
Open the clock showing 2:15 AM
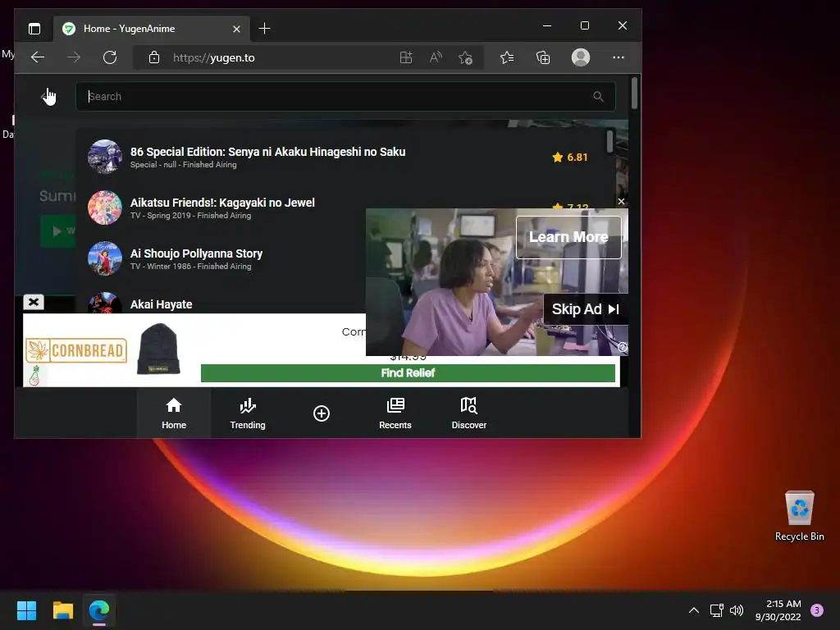coord(778,610)
